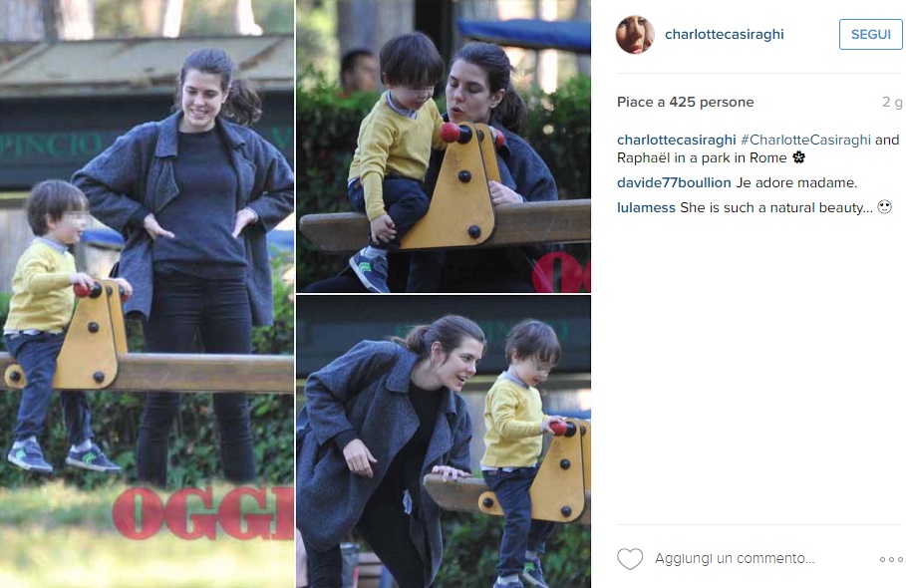Click the top-right photo of child on seesaw
This screenshot has height=588, width=906.
point(444,146)
